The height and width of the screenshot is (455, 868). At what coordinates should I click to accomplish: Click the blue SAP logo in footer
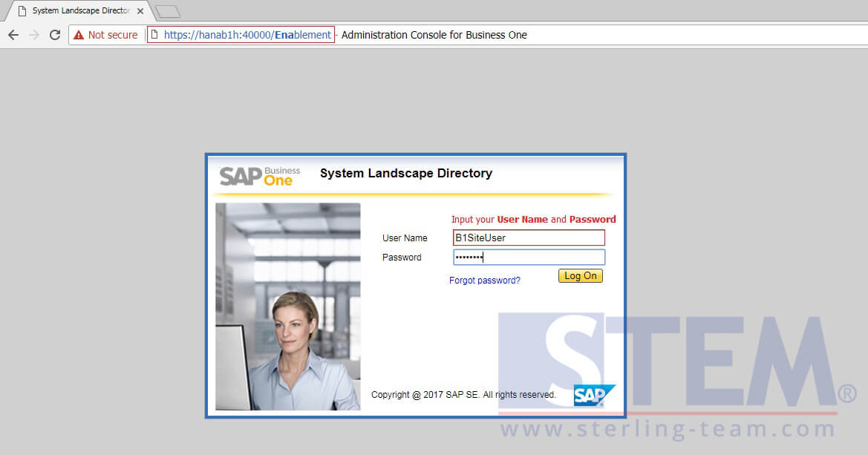pyautogui.click(x=595, y=395)
